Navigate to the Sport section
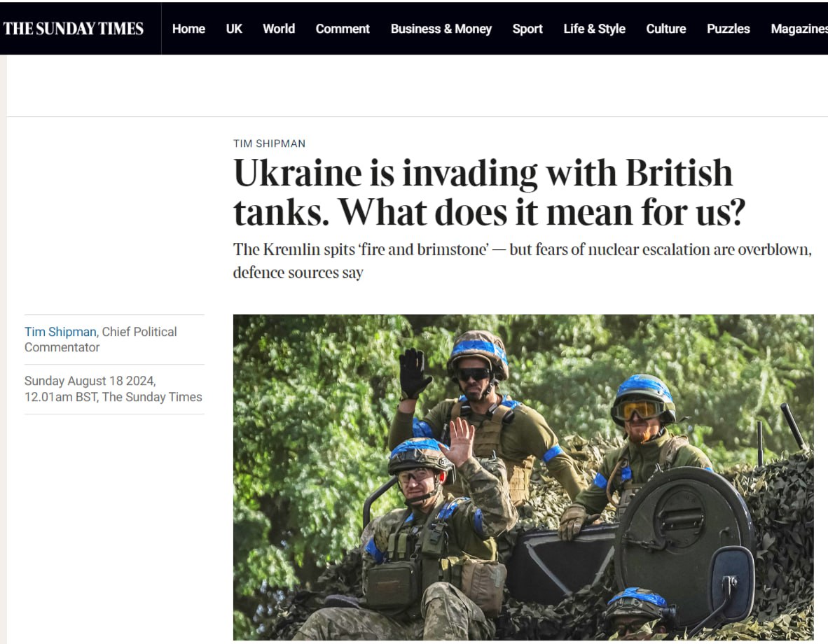 click(x=527, y=29)
